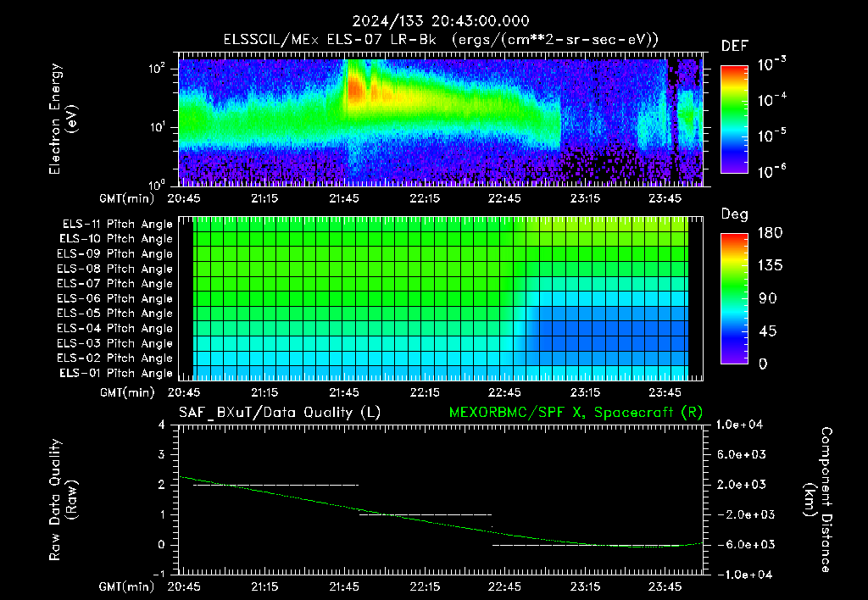868x600 pixels.
Task: Click the DEF color bar legend
Action: pos(734,119)
